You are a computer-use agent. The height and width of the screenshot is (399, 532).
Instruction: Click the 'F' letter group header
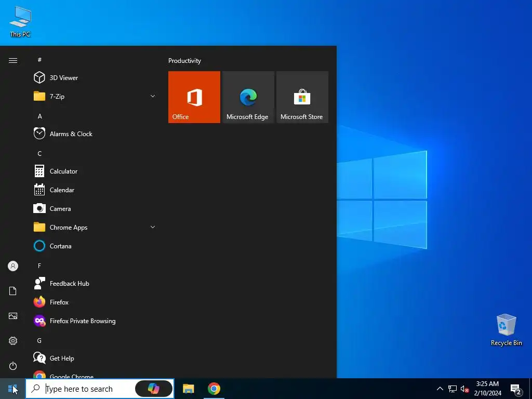pos(39,265)
